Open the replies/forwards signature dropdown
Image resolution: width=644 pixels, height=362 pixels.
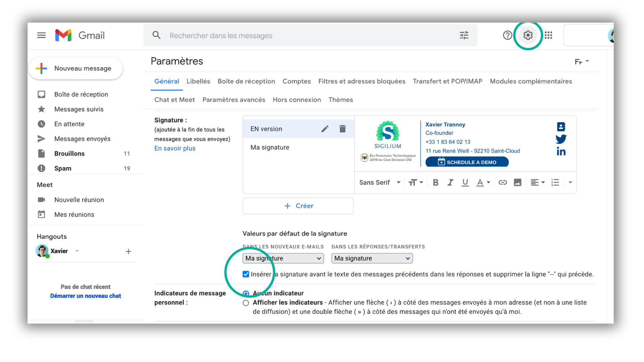pyautogui.click(x=372, y=258)
